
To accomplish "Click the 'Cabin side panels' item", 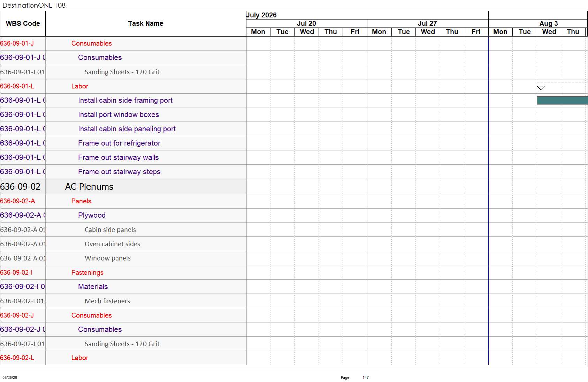I will tap(110, 229).
